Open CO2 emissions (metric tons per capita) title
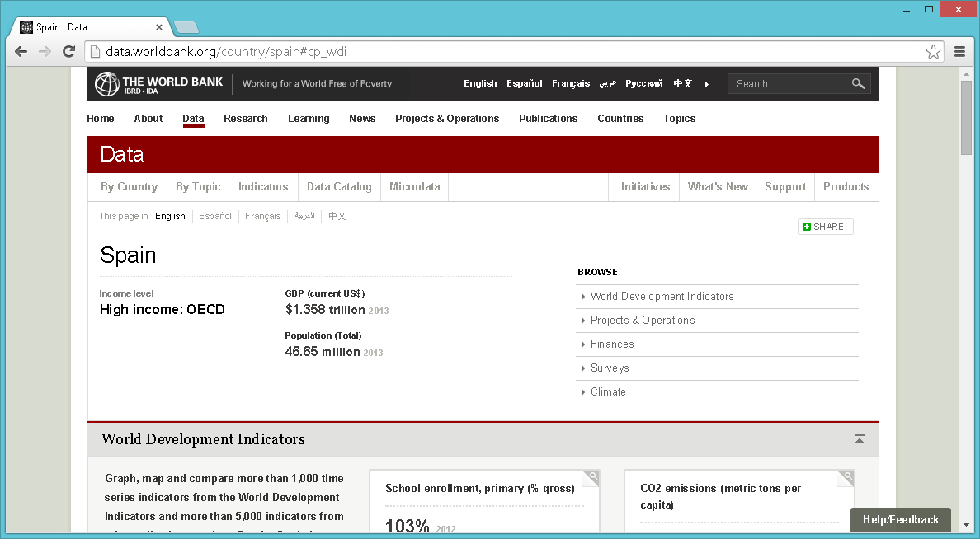The height and width of the screenshot is (539, 980). [721, 496]
